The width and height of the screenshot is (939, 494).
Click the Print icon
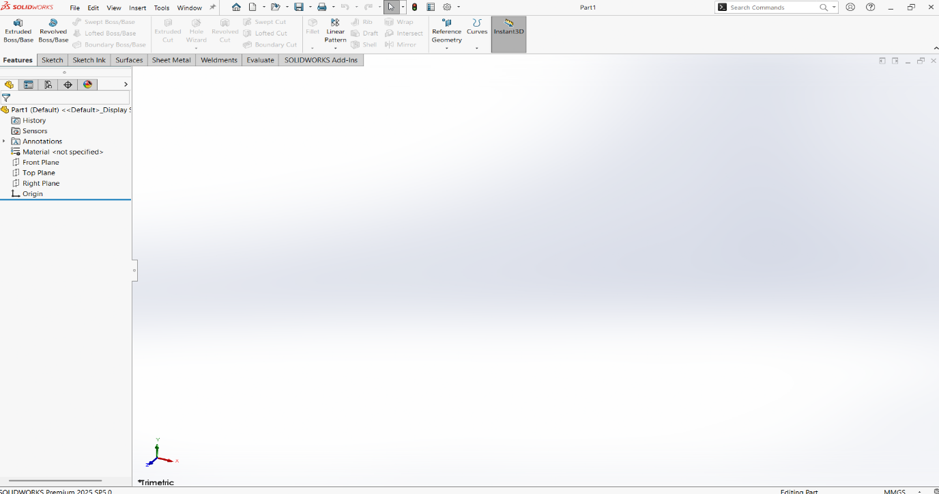coord(322,7)
